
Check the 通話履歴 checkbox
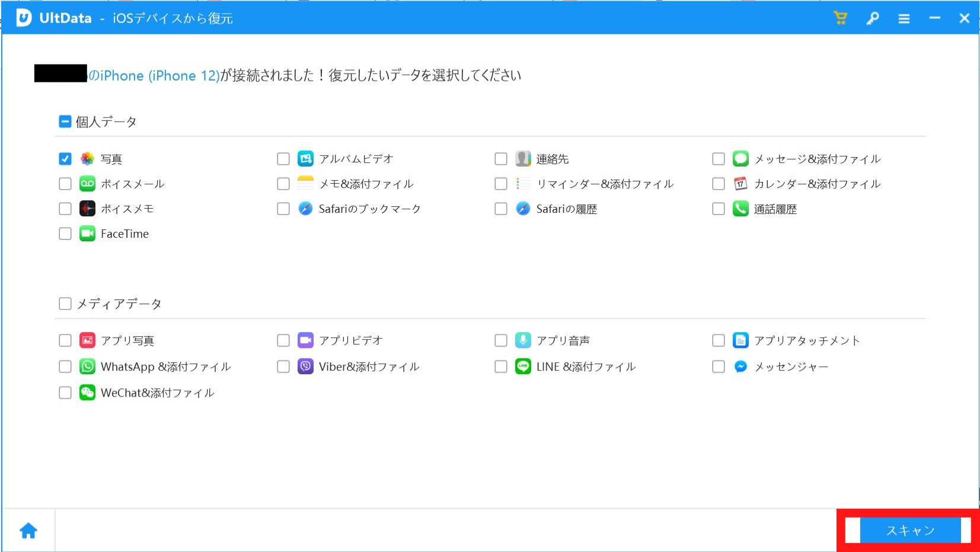pos(719,209)
